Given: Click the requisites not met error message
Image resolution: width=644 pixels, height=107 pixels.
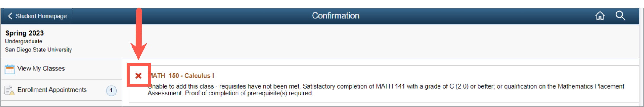Looking at the screenshot, I should click(x=386, y=90).
